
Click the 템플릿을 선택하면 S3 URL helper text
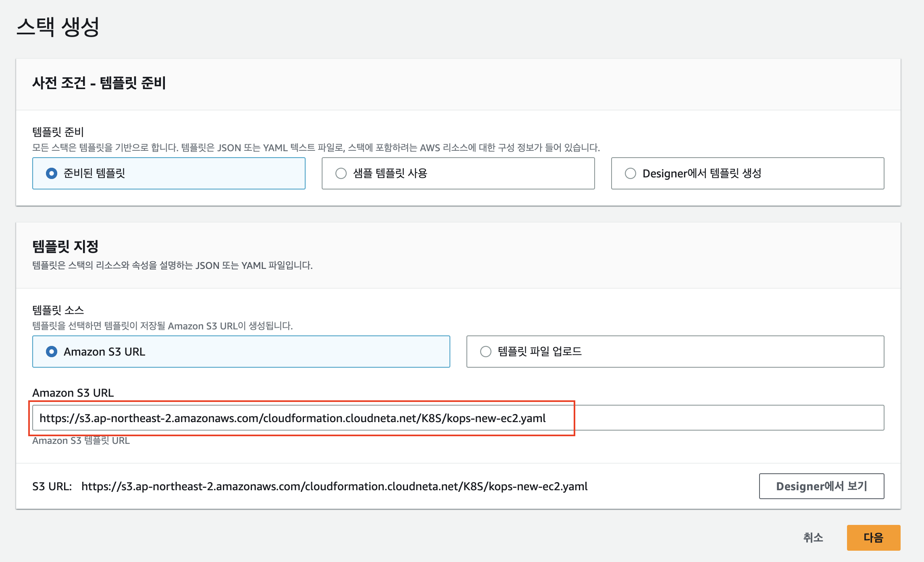[x=162, y=326]
